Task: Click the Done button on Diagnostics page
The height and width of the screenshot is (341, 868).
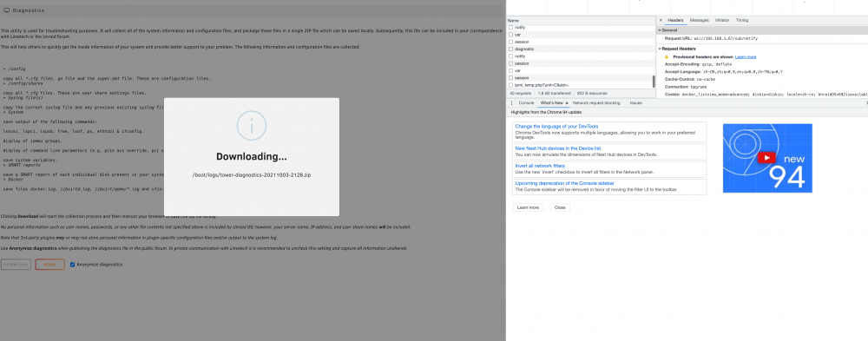Action: [49, 265]
